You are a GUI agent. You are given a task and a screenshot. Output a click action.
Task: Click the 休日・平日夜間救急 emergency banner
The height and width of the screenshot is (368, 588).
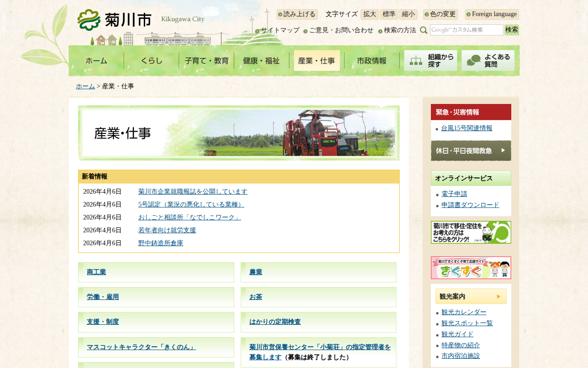[471, 150]
